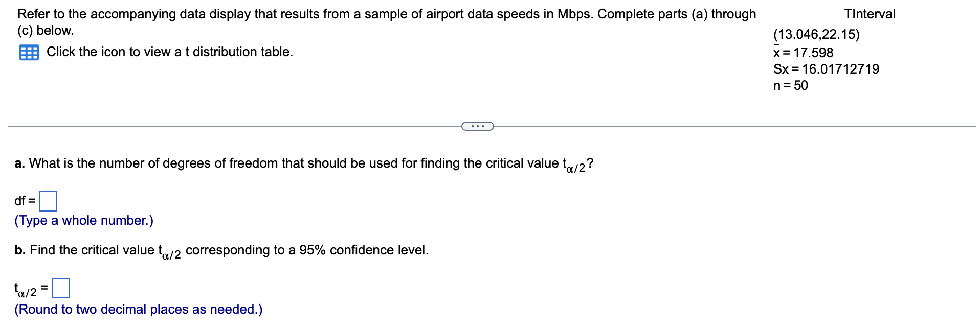Select the n = 50 value in TInterval output

(791, 86)
